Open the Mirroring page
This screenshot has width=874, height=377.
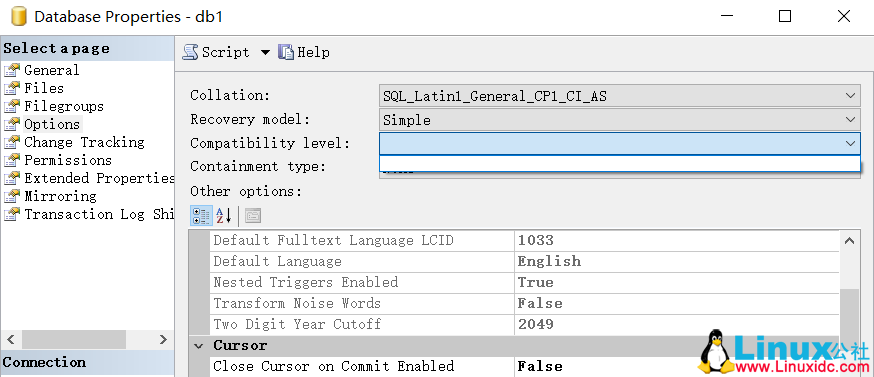[60, 196]
